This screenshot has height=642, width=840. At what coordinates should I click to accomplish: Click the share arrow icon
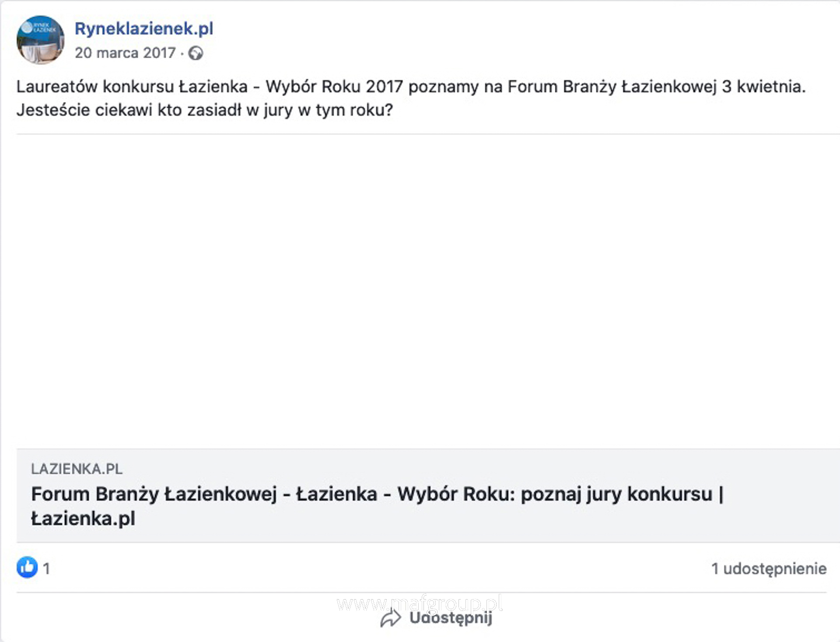coord(390,618)
